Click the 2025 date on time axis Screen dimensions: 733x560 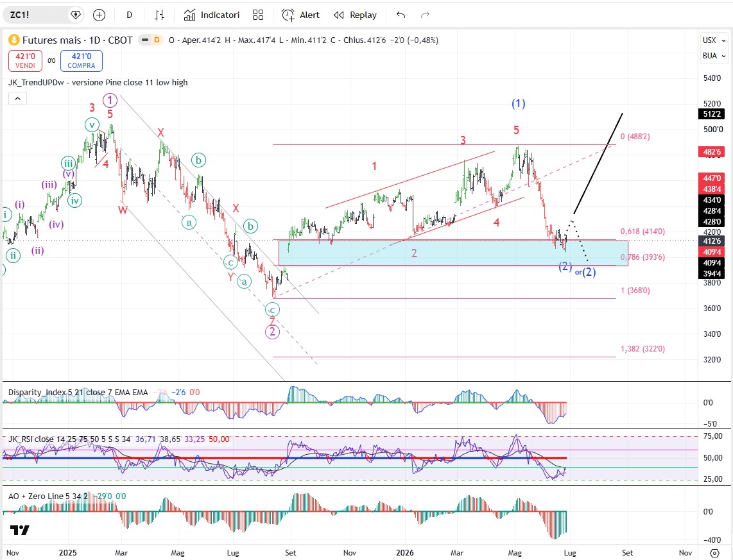(x=68, y=553)
